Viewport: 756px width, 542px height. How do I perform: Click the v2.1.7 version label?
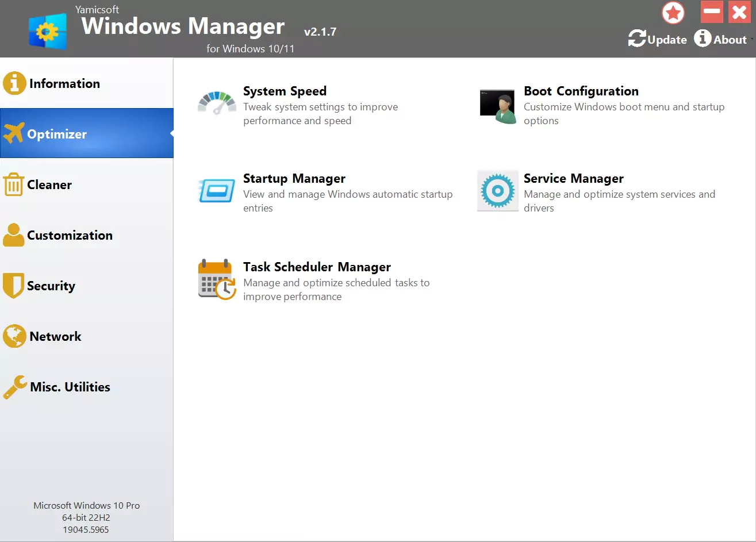pyautogui.click(x=320, y=32)
